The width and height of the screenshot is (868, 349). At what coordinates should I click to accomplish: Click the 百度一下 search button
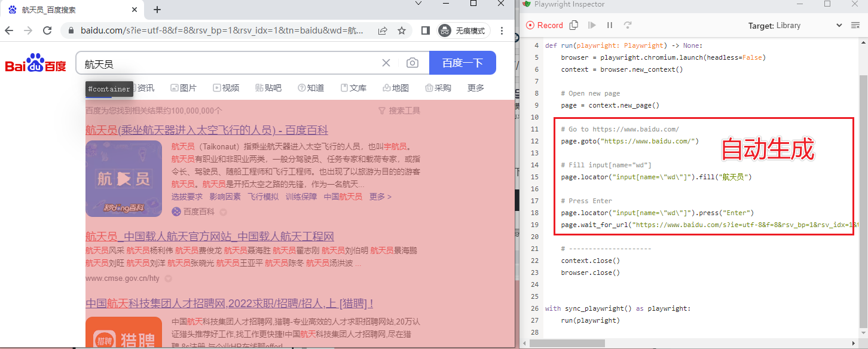pos(463,63)
